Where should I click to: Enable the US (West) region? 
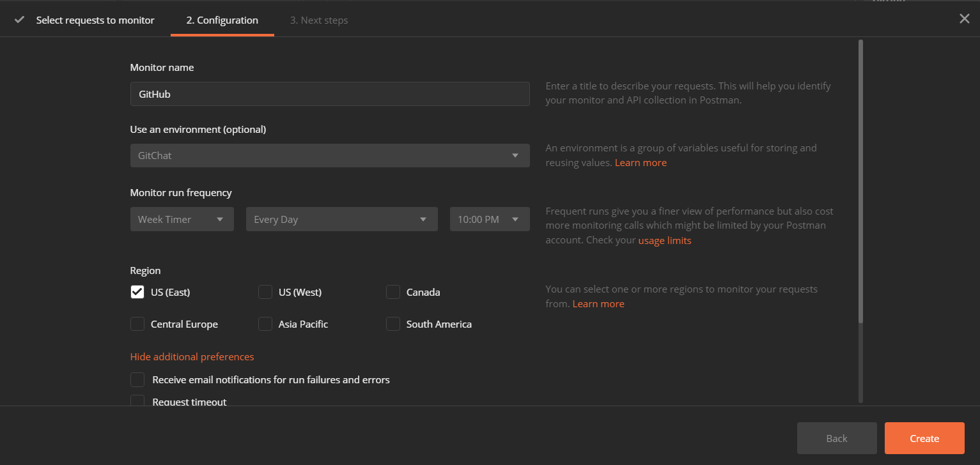coord(265,292)
